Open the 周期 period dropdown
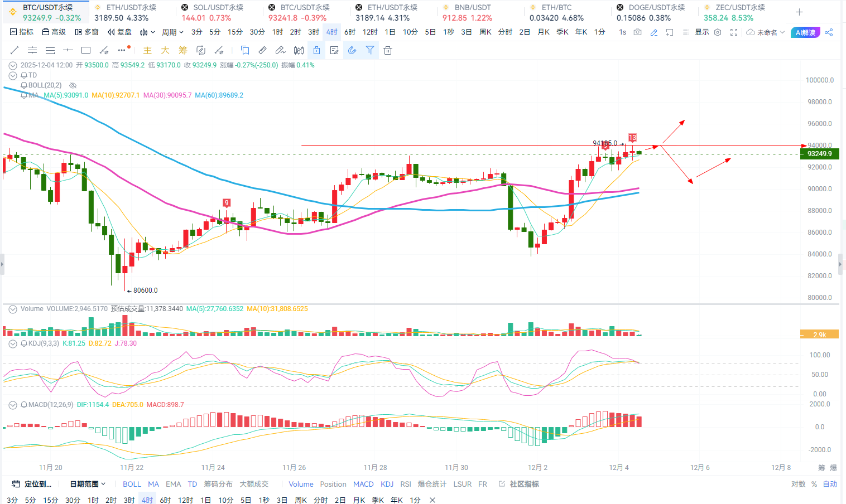This screenshot has height=504, width=846. coord(172,32)
